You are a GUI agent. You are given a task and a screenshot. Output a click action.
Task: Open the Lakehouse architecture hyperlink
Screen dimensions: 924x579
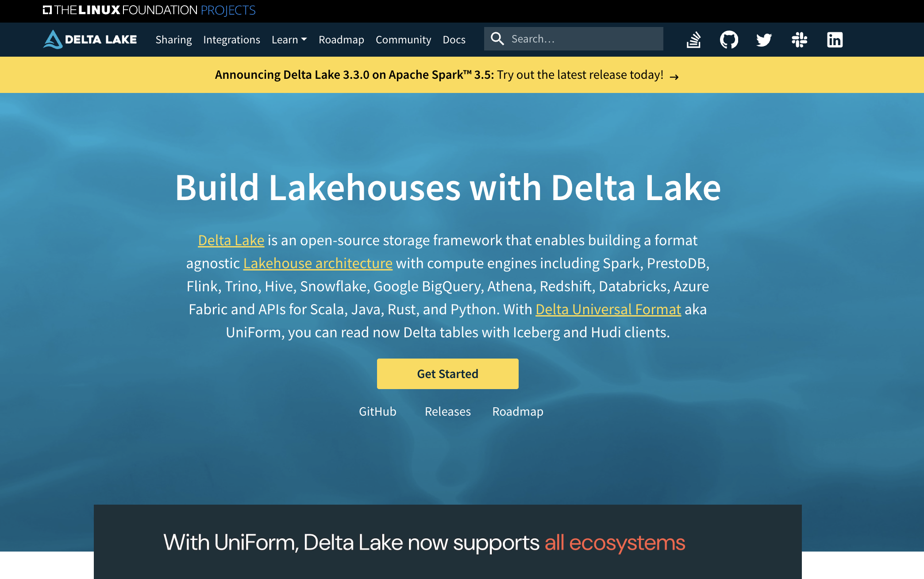click(x=318, y=263)
